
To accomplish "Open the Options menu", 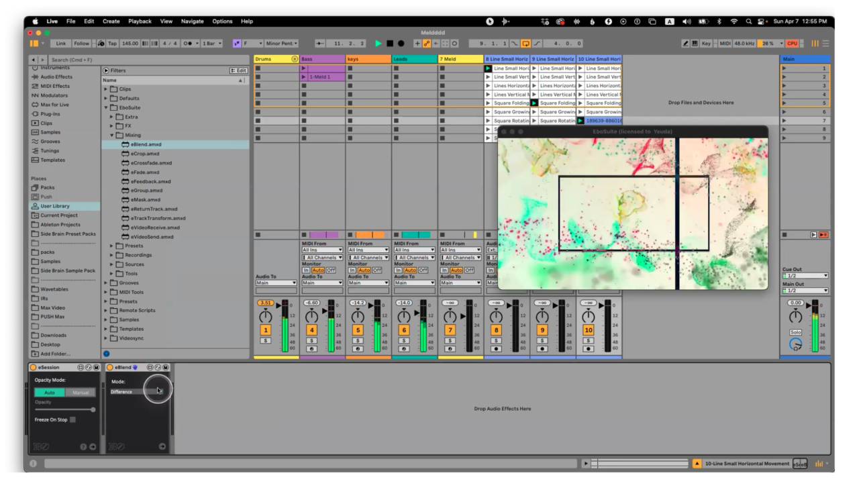I will tap(221, 21).
